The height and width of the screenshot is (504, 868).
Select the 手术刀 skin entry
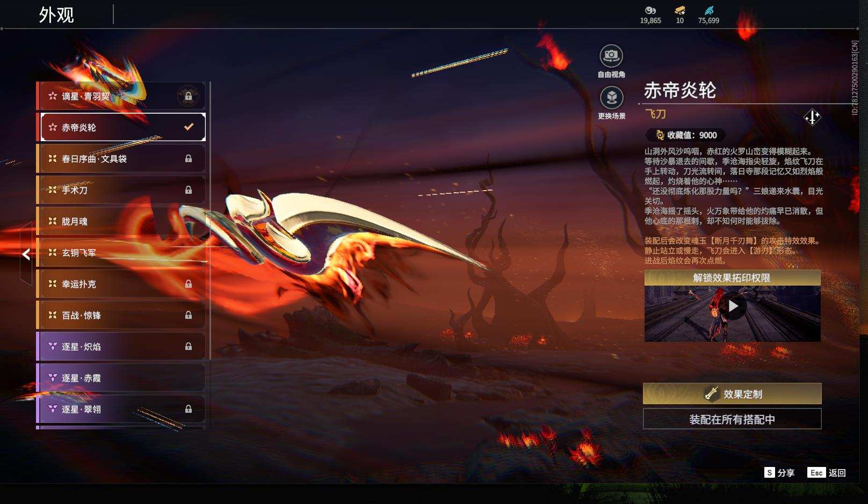[121, 189]
